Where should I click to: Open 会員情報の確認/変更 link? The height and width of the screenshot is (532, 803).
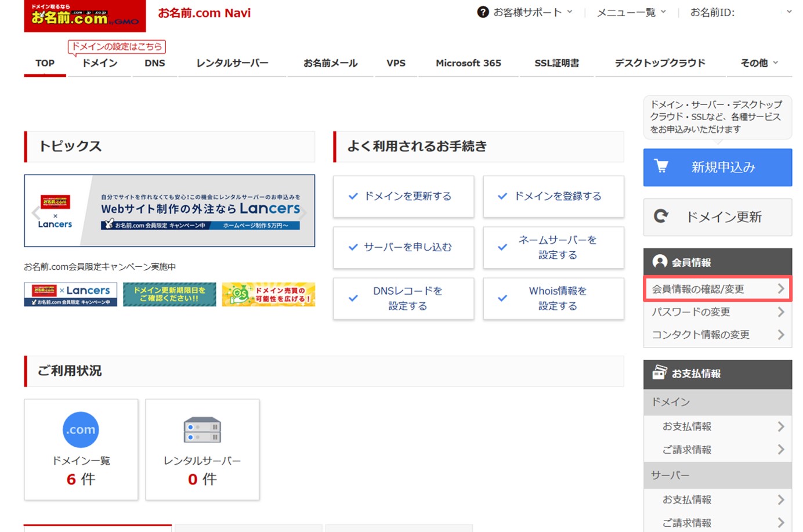pos(718,288)
